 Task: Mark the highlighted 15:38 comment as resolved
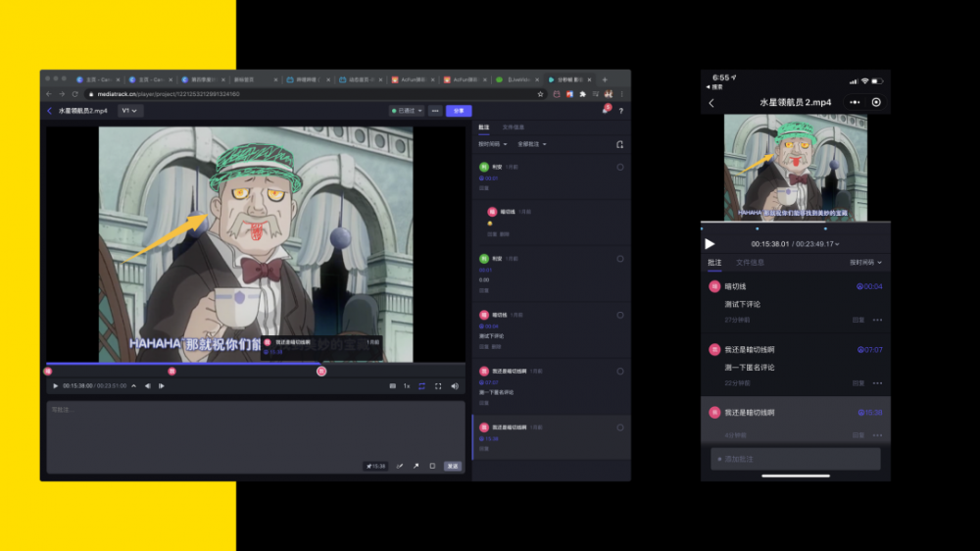pos(620,427)
